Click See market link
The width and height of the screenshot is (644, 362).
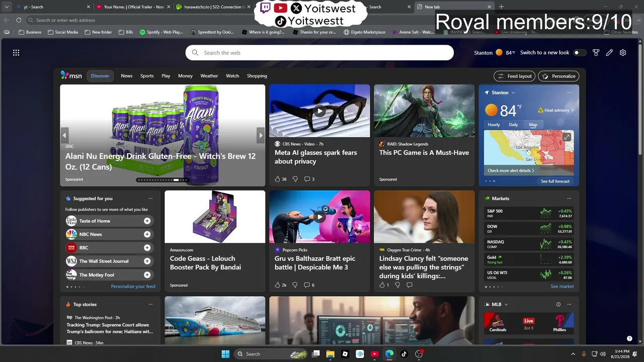[562, 287]
